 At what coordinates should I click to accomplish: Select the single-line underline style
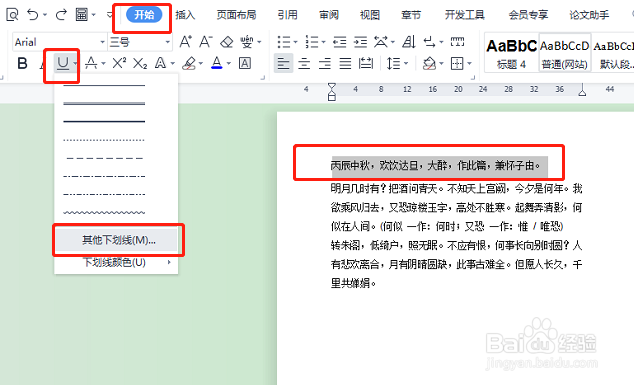[x=104, y=86]
